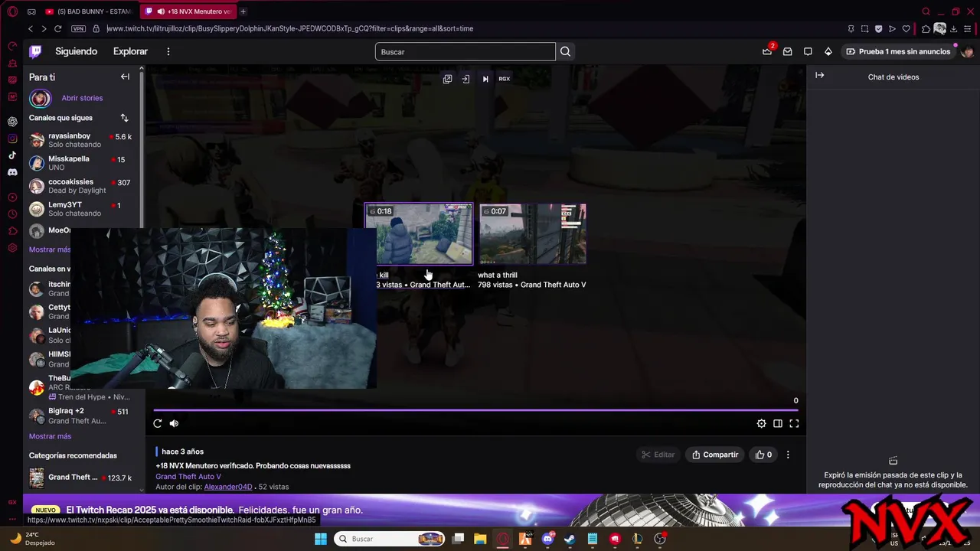This screenshot has width=980, height=551.
Task: Collapse the left sidebar
Action: (125, 77)
